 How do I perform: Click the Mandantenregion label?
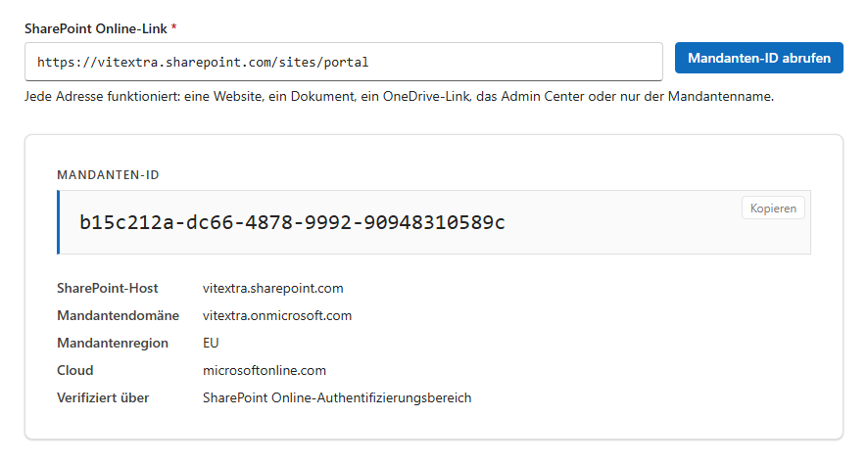coord(113,343)
